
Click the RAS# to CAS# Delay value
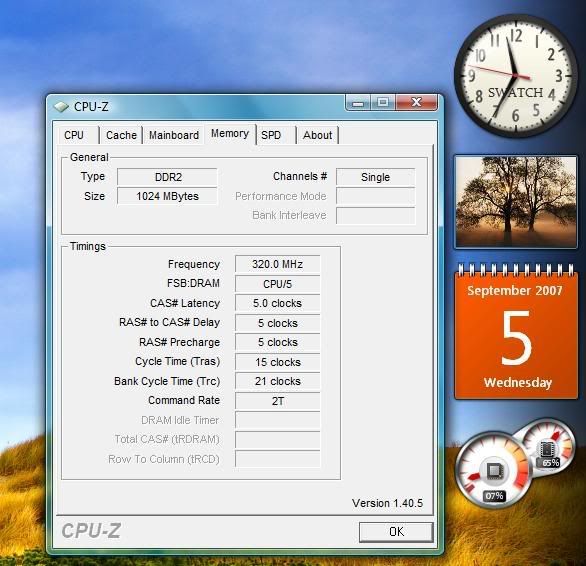click(277, 323)
